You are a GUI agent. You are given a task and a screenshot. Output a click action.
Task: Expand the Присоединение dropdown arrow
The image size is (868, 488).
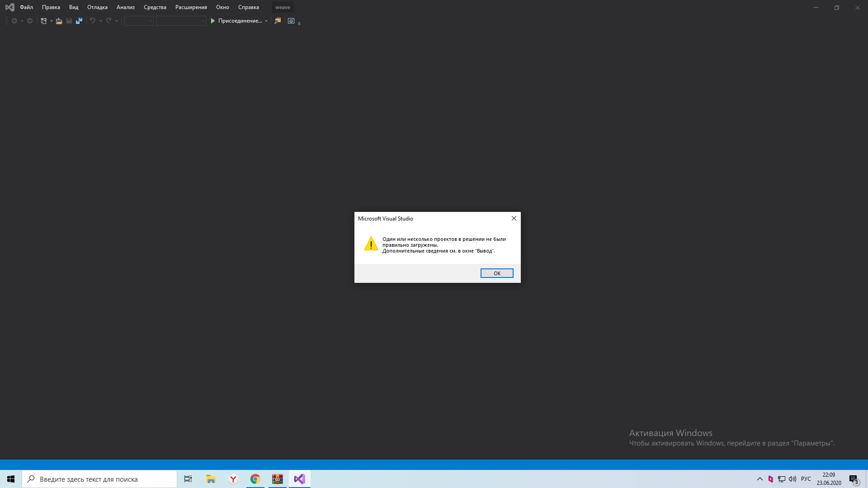[266, 21]
